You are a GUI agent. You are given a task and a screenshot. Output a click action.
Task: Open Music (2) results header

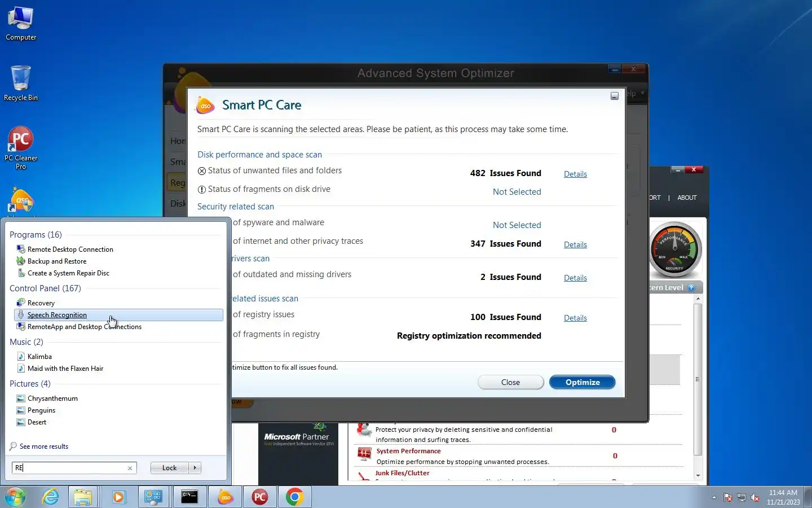pos(26,342)
